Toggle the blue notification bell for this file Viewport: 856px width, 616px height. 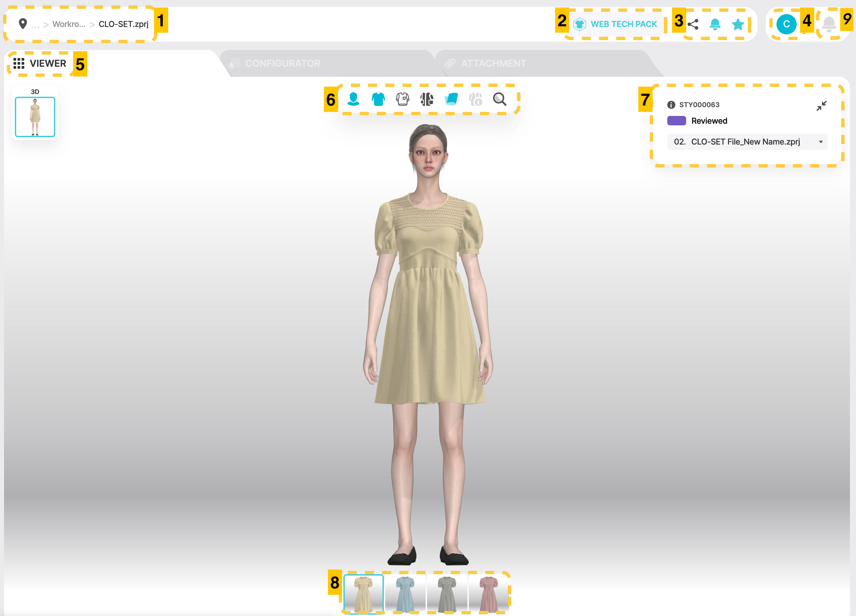(715, 24)
